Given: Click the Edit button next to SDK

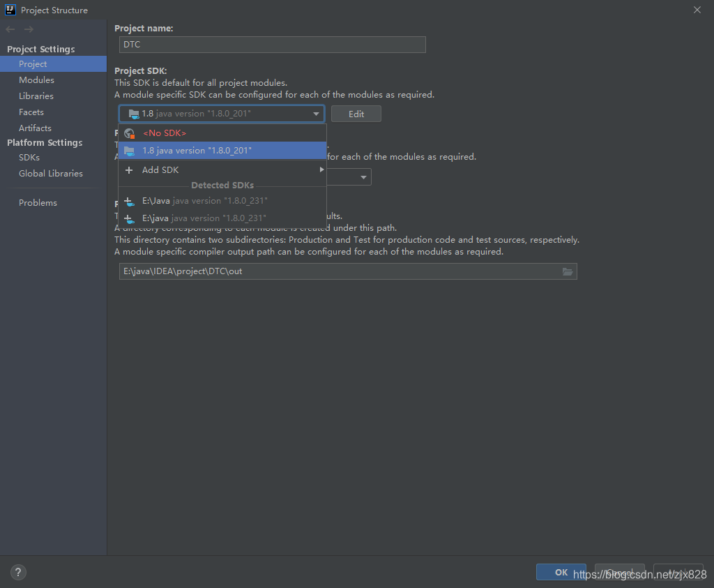Looking at the screenshot, I should click(x=356, y=114).
